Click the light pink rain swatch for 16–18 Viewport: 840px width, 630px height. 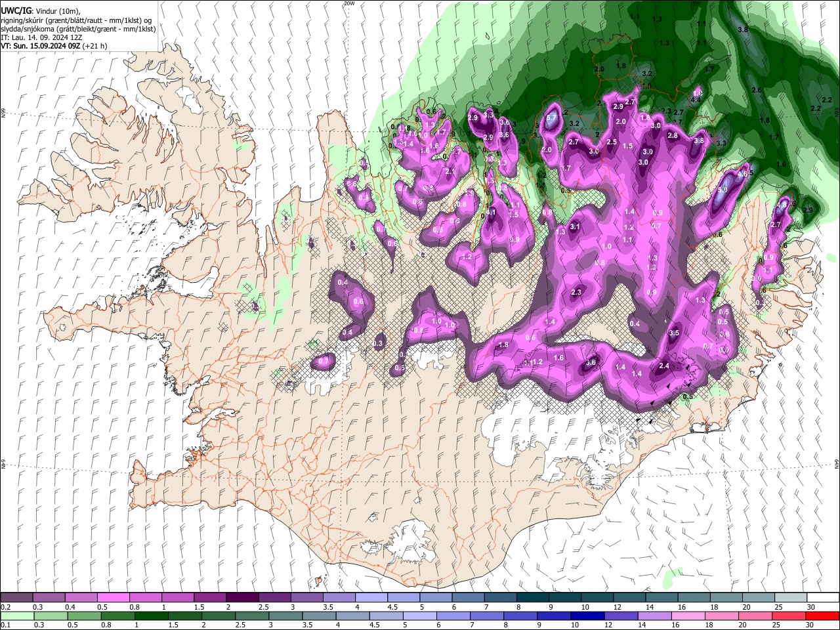point(688,616)
